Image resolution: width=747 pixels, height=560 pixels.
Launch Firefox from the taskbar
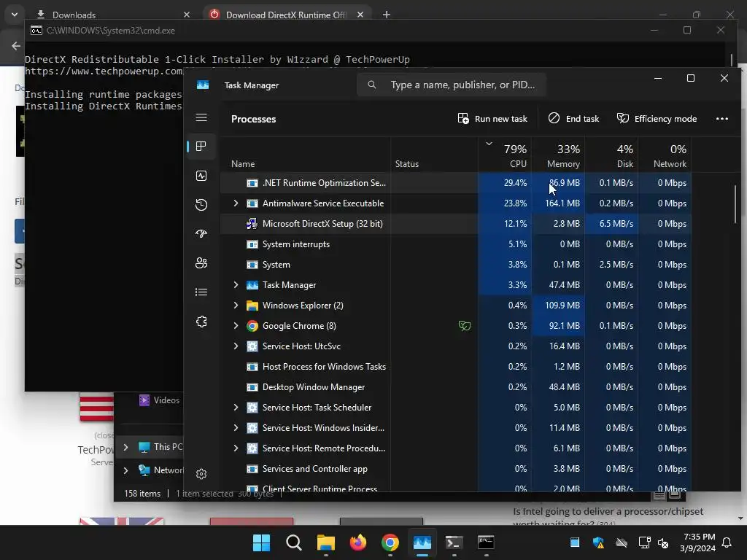pos(358,542)
